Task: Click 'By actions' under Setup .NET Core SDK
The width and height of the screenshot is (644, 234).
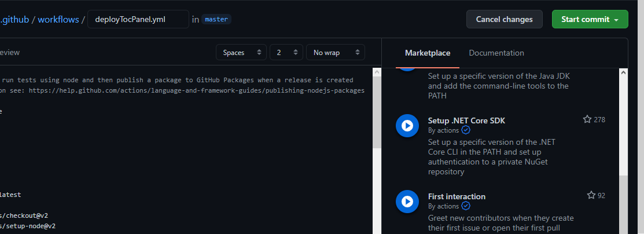Action: [x=443, y=130]
